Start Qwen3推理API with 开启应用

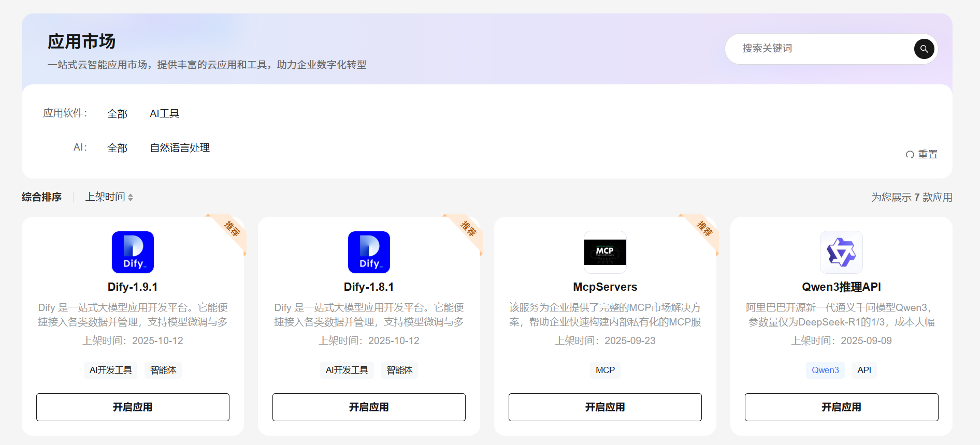click(841, 407)
